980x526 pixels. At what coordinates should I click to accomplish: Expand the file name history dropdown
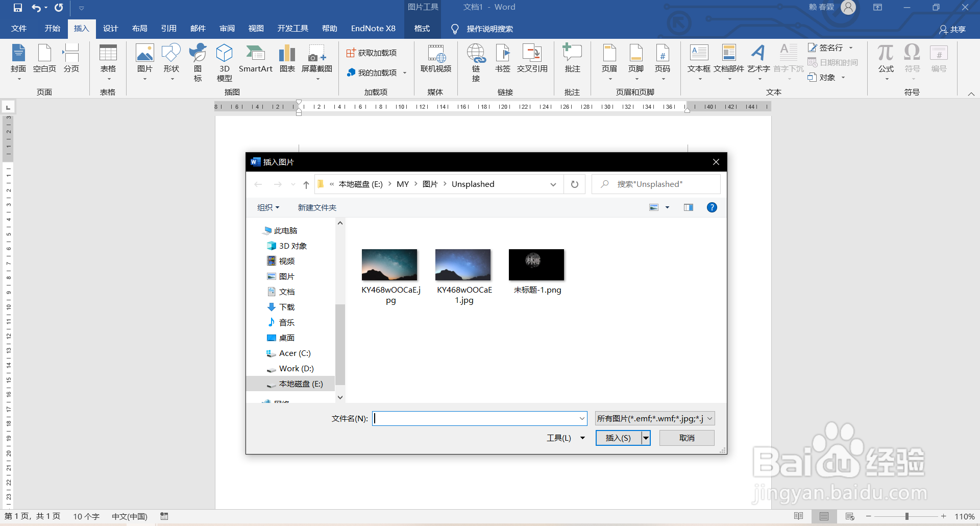[582, 419]
